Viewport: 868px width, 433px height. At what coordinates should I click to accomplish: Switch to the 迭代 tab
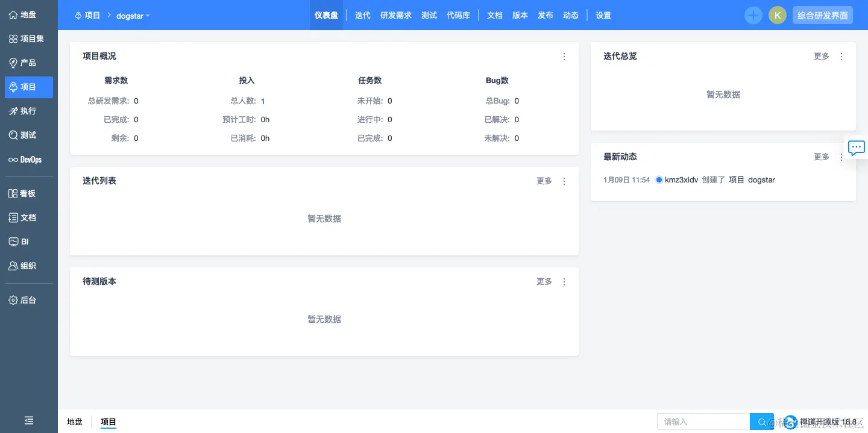point(363,15)
